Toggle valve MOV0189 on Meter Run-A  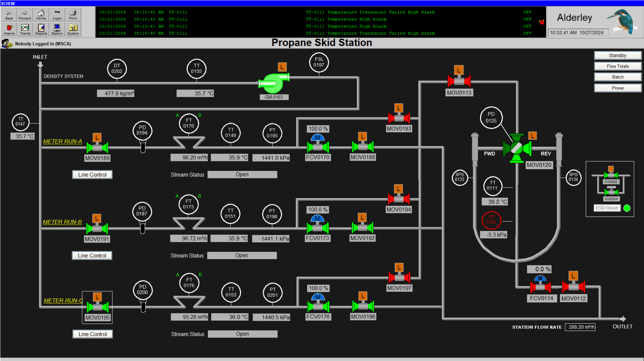coord(97,147)
